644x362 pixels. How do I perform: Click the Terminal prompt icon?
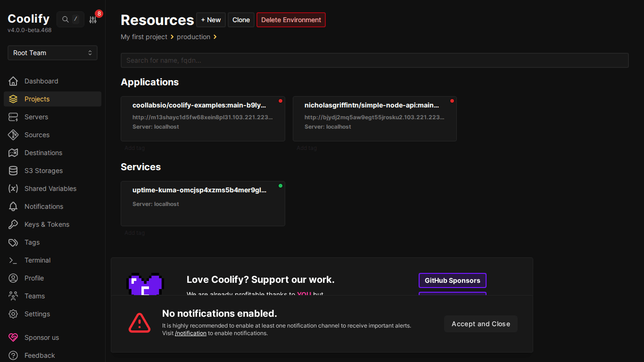point(13,260)
